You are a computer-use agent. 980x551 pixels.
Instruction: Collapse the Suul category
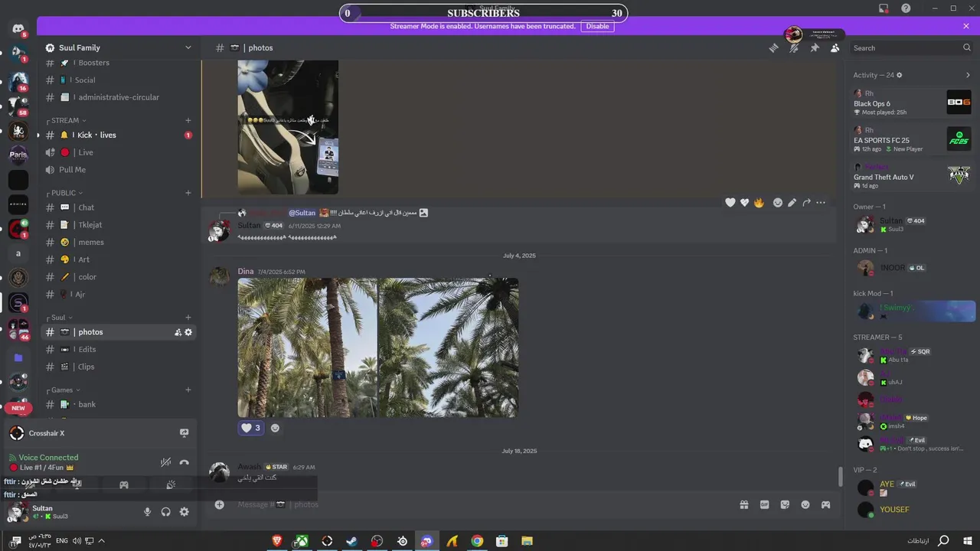click(x=60, y=318)
